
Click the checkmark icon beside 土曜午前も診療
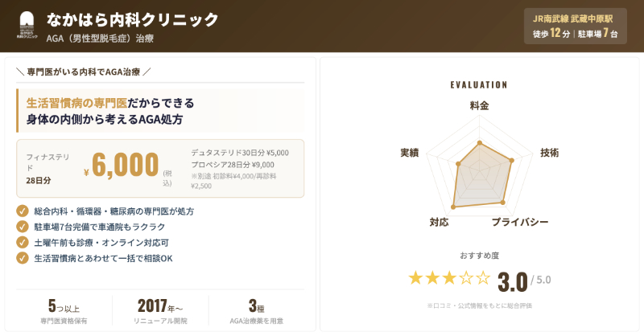click(23, 242)
